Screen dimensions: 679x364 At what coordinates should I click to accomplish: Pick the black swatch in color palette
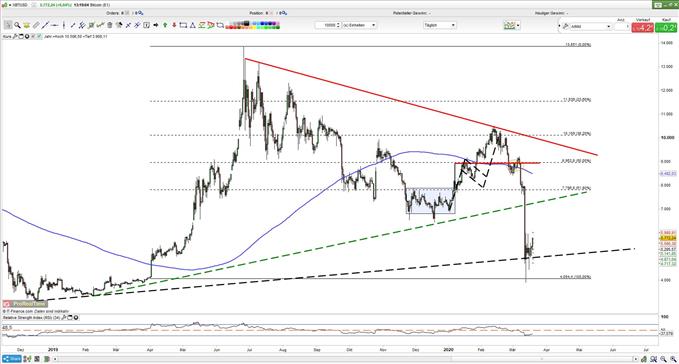(246, 23)
